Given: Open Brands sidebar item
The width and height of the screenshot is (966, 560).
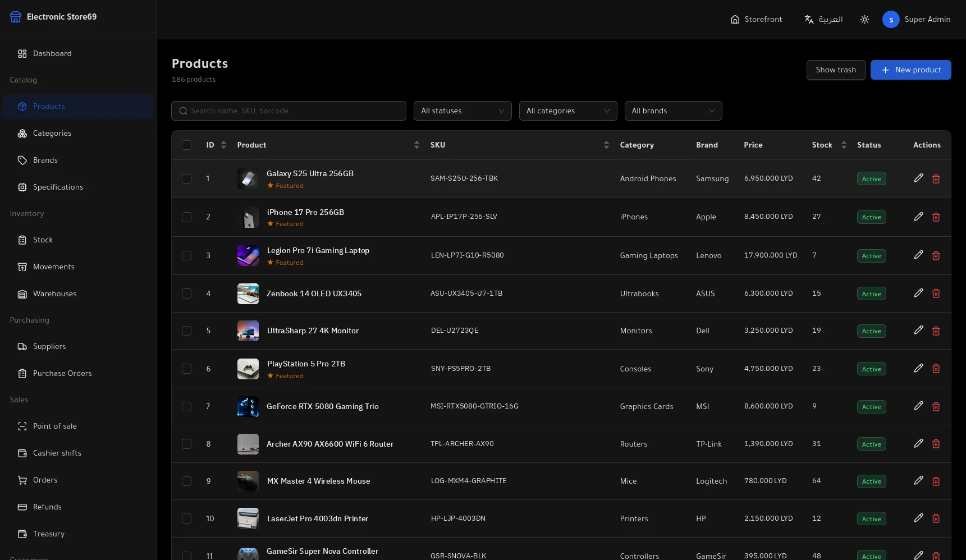Looking at the screenshot, I should (x=78, y=160).
